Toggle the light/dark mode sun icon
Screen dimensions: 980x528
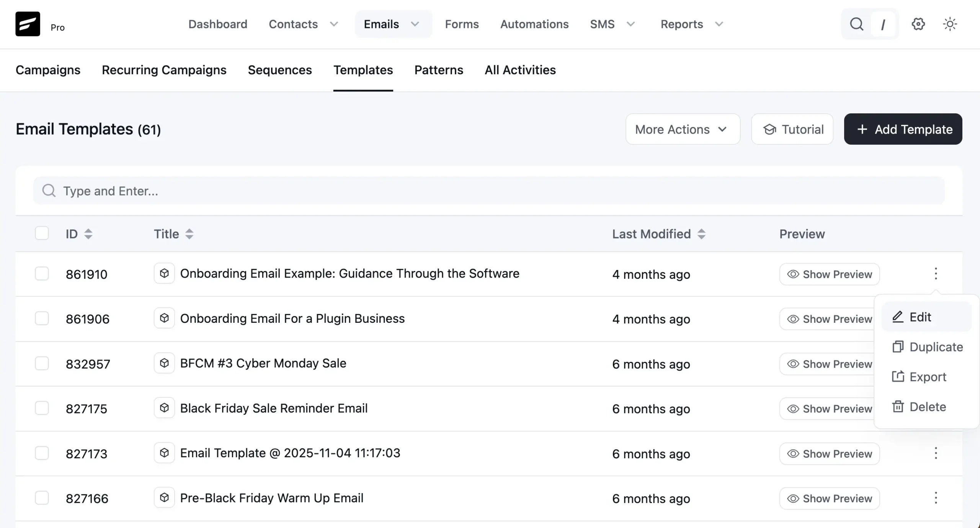(950, 24)
